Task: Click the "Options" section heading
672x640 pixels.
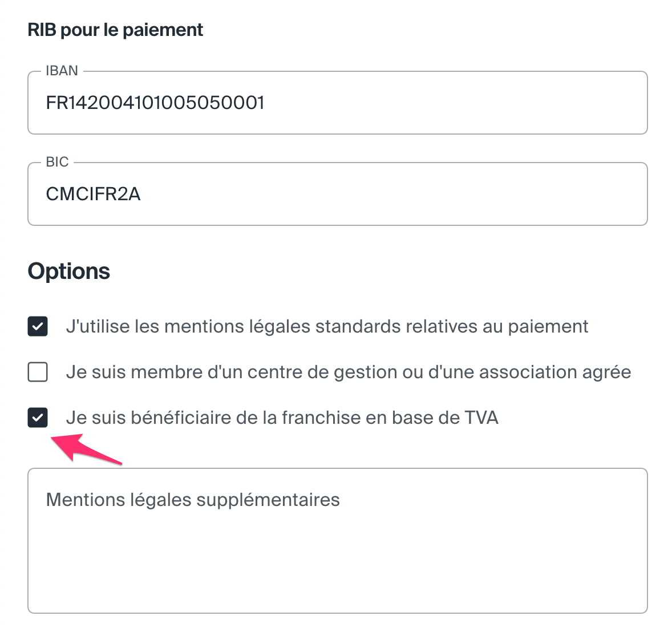Action: click(x=69, y=271)
